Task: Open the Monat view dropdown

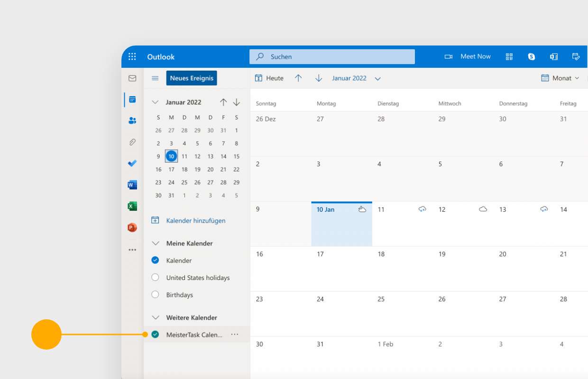Action: coord(560,78)
